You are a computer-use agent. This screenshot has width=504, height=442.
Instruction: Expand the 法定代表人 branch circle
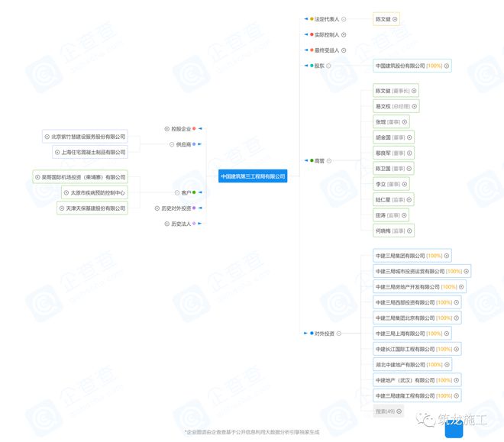[x=344, y=19]
